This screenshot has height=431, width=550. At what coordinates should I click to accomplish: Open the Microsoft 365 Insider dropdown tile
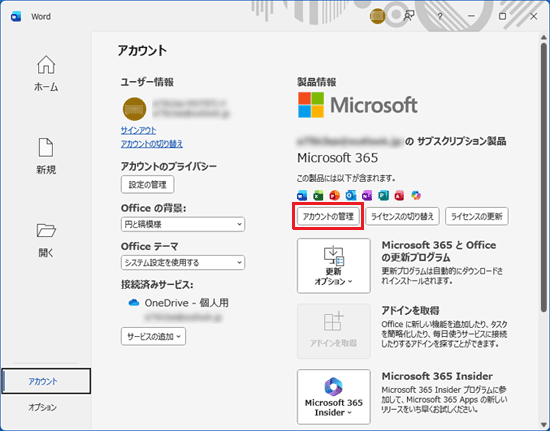334,397
